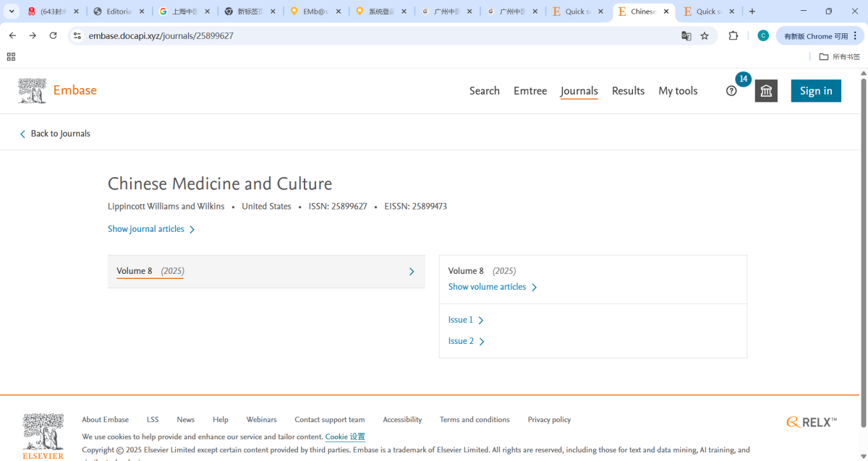
Task: Click the institution building icon
Action: [766, 91]
